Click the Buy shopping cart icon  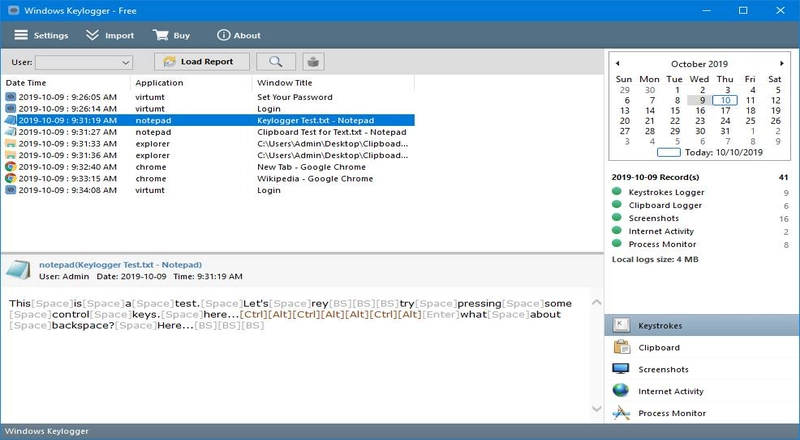[x=160, y=35]
